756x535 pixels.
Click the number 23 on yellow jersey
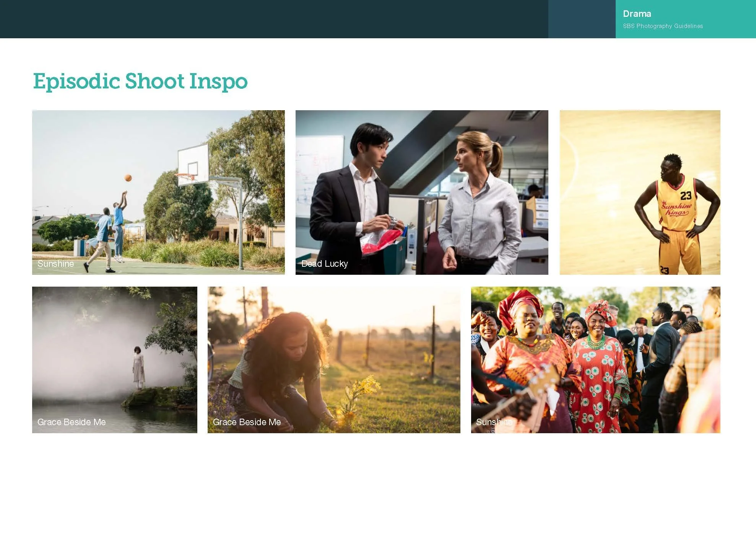(x=686, y=196)
